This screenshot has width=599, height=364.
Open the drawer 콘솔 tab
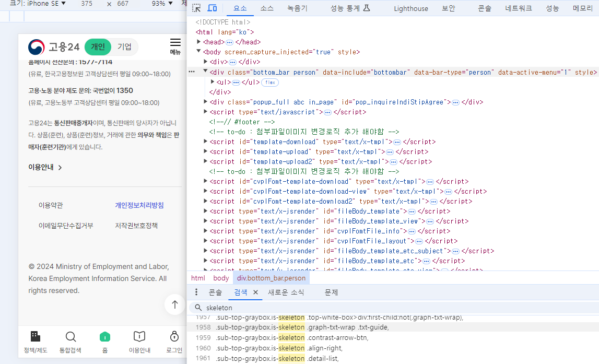(215, 292)
